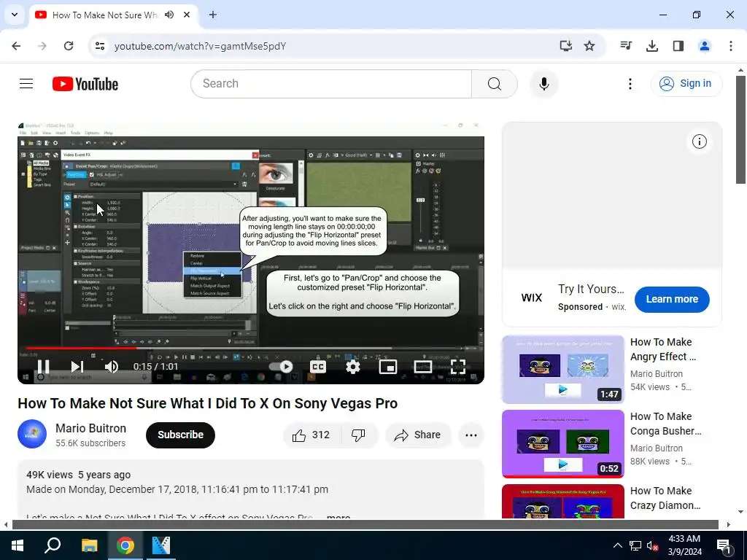
Task: Open the Mario Buitron channel name link
Action: (x=91, y=428)
